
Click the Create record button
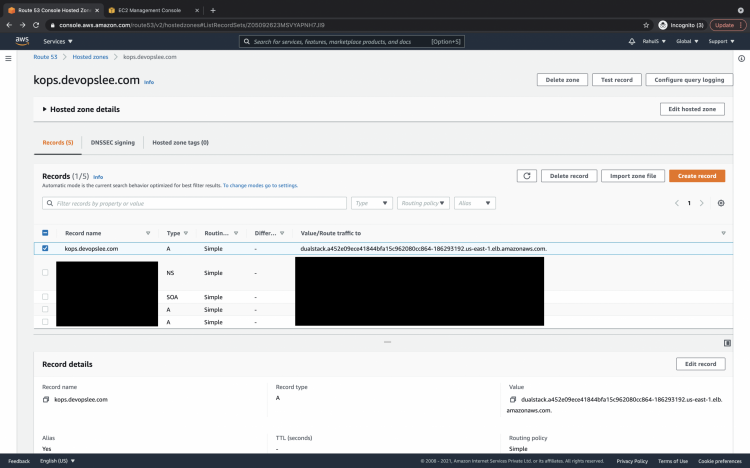(x=697, y=176)
